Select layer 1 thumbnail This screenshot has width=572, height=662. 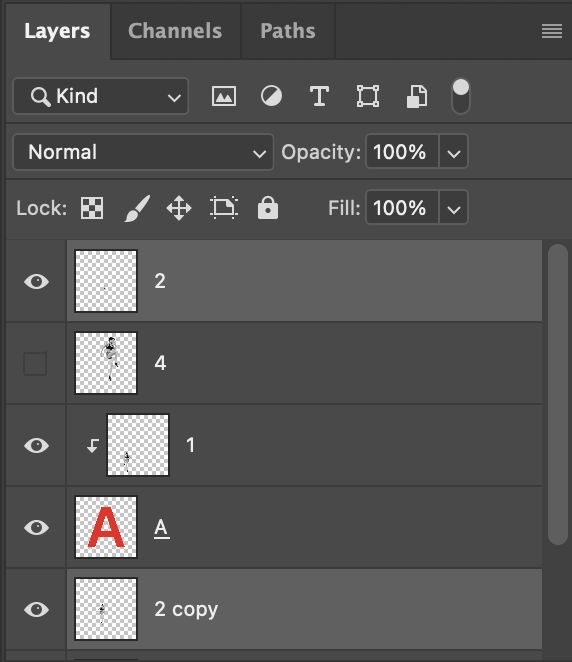[x=138, y=445]
